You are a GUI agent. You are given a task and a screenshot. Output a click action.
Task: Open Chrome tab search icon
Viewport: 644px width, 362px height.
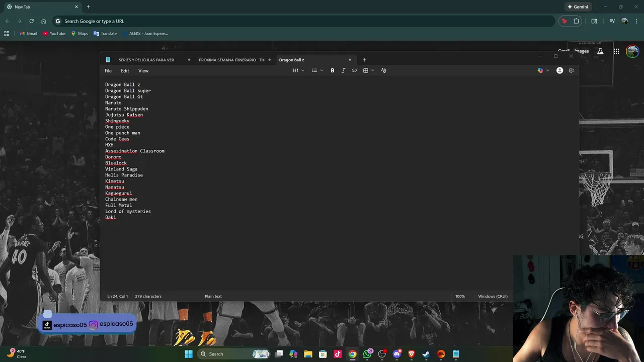tap(594, 21)
